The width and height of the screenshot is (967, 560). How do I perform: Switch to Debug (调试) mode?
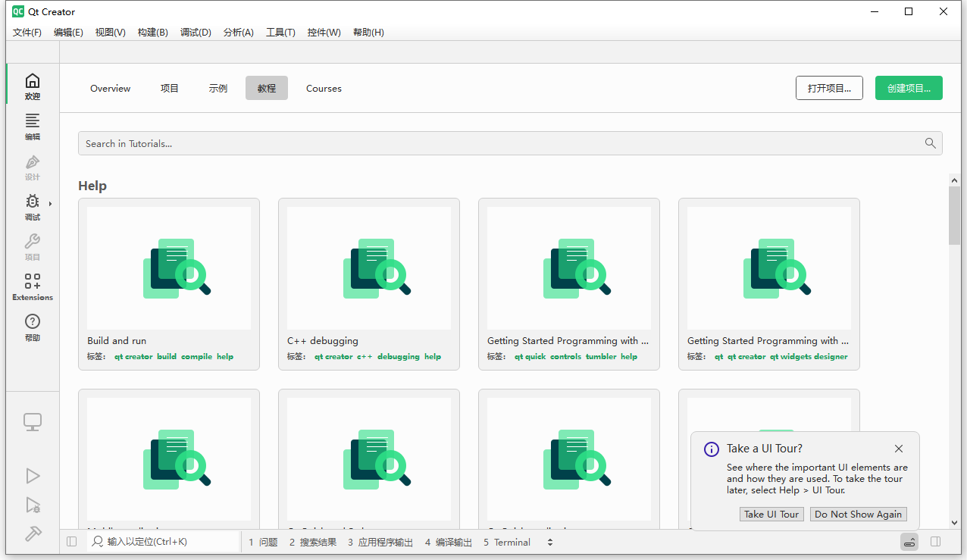(x=33, y=205)
